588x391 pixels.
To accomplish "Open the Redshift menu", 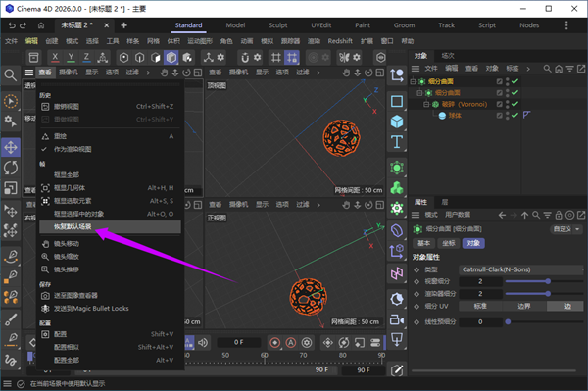I will pos(340,41).
